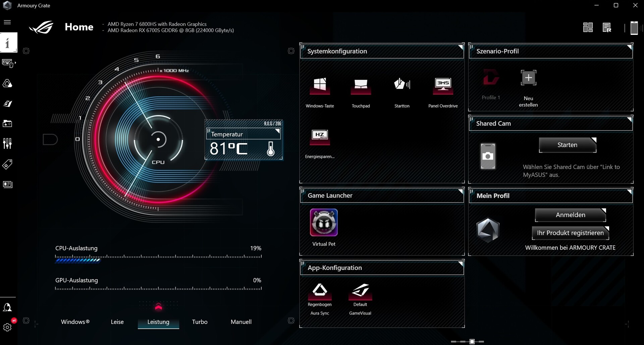Expand the App-Konfiguration panel corner arrow
Viewport: 644px width, 345px height.
coord(461,264)
